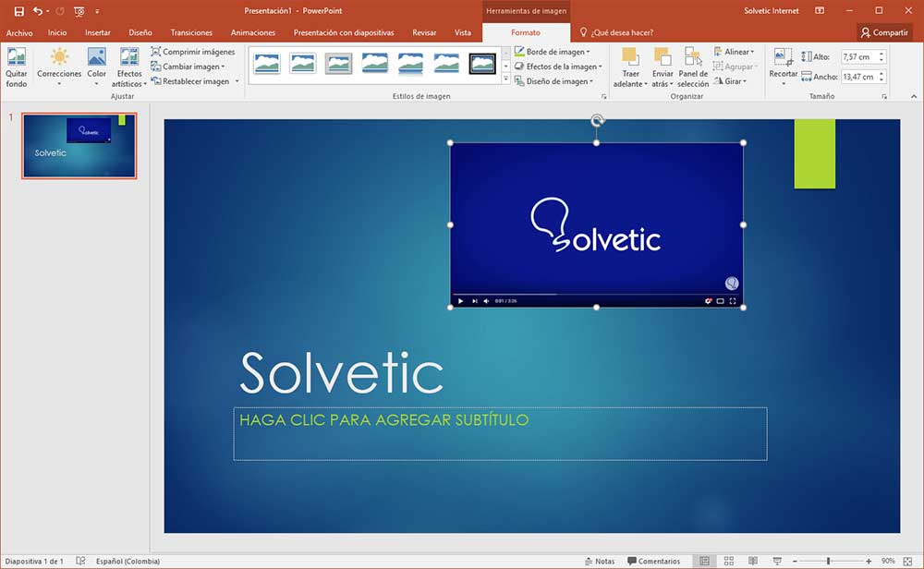
Task: Select the Recortar crop tool
Action: 784,67
